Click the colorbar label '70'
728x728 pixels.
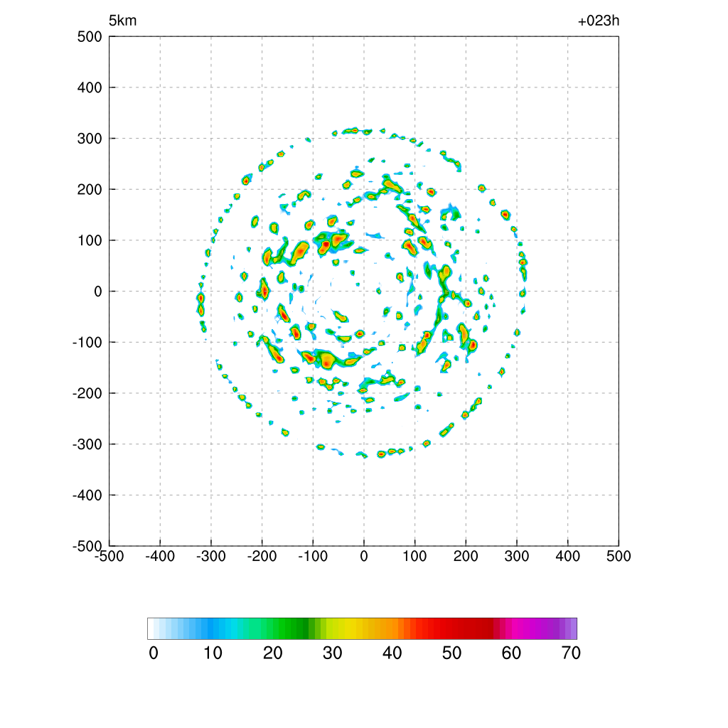571,653
